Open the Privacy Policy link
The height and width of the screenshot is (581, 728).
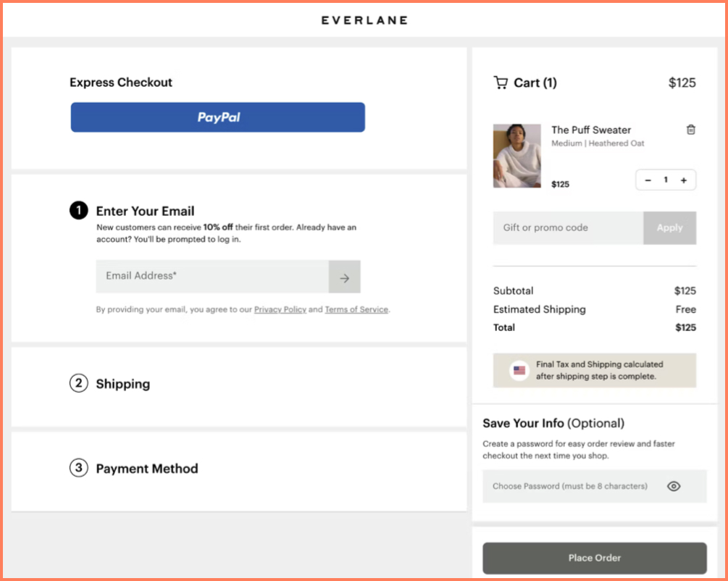(280, 309)
